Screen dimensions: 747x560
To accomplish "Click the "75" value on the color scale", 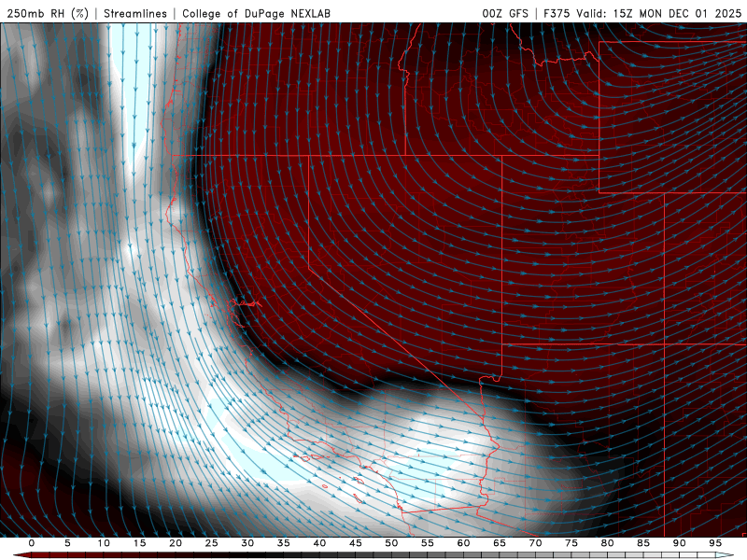I will click(x=571, y=543).
